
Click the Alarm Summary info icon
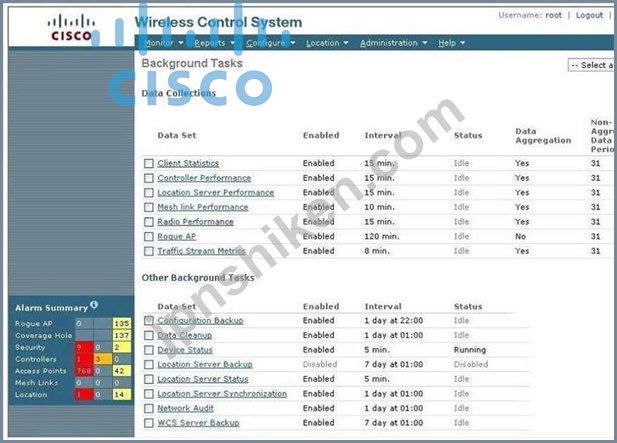[x=94, y=305]
